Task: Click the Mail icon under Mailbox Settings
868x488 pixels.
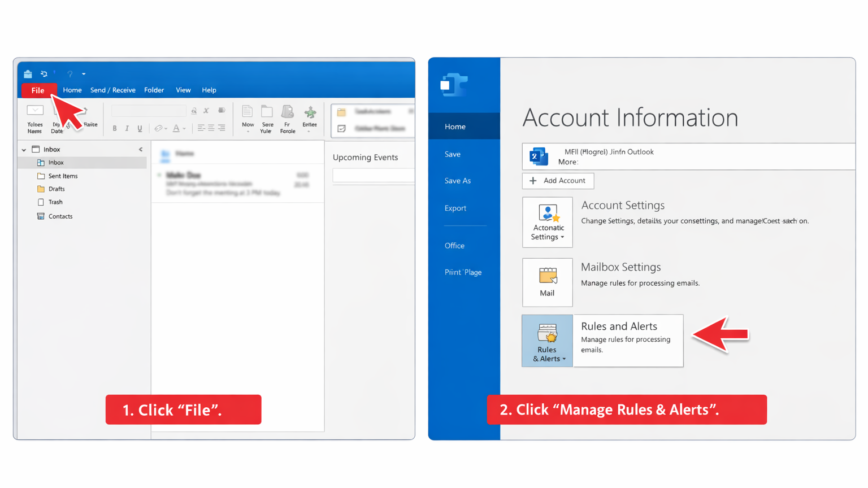Action: pyautogui.click(x=547, y=282)
